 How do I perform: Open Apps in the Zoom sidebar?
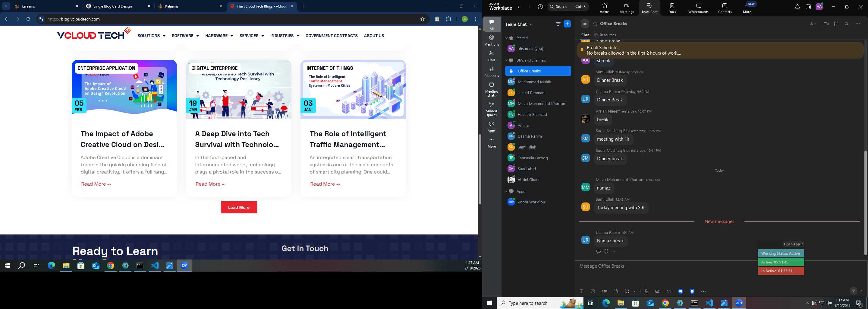pyautogui.click(x=492, y=127)
